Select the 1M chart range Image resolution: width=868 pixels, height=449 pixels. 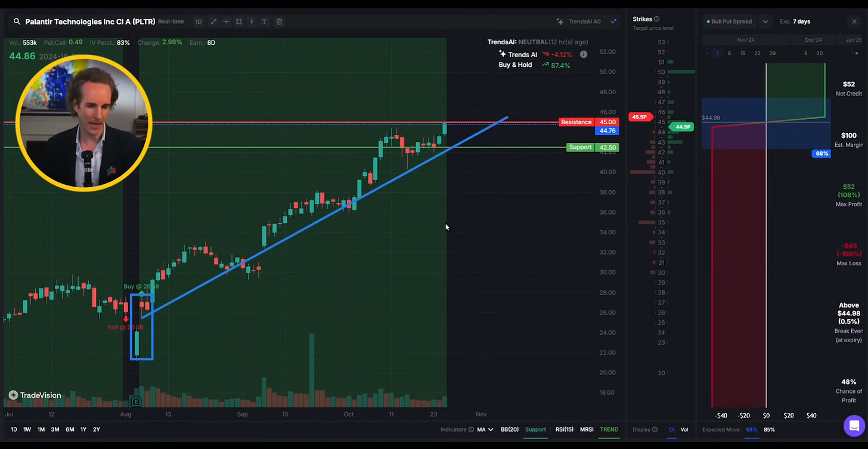[x=41, y=429]
